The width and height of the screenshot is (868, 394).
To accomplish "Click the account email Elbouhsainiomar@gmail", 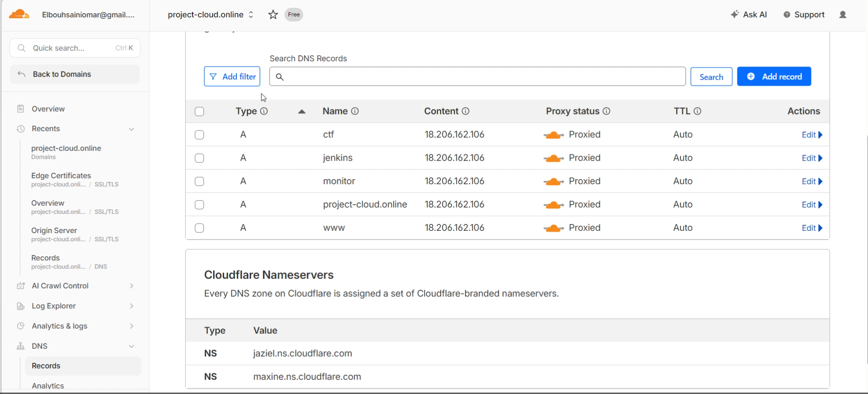I will (x=88, y=15).
